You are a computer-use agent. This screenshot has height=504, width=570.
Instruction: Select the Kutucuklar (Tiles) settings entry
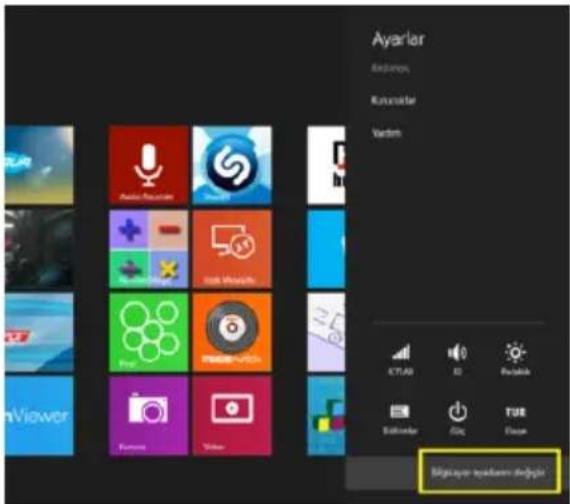(x=393, y=100)
